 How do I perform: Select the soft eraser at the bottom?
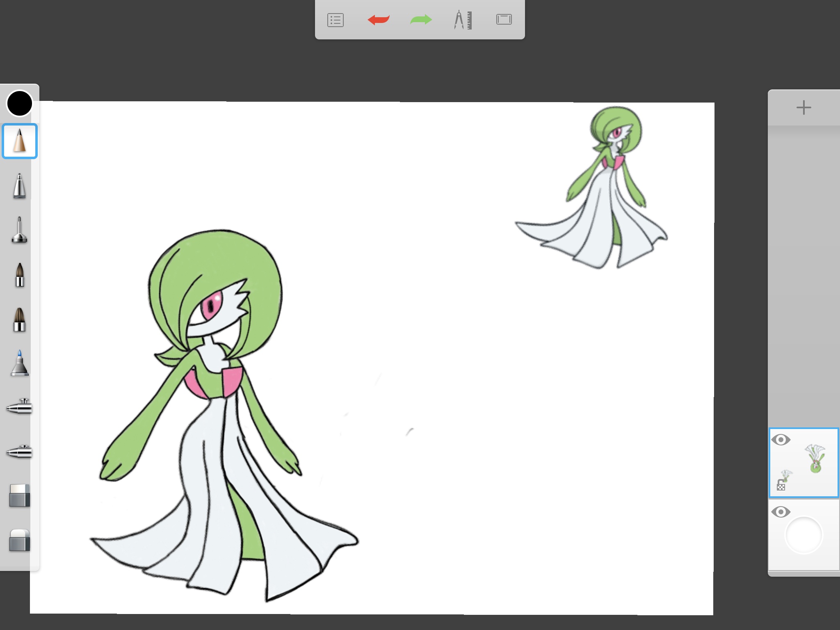tap(20, 540)
